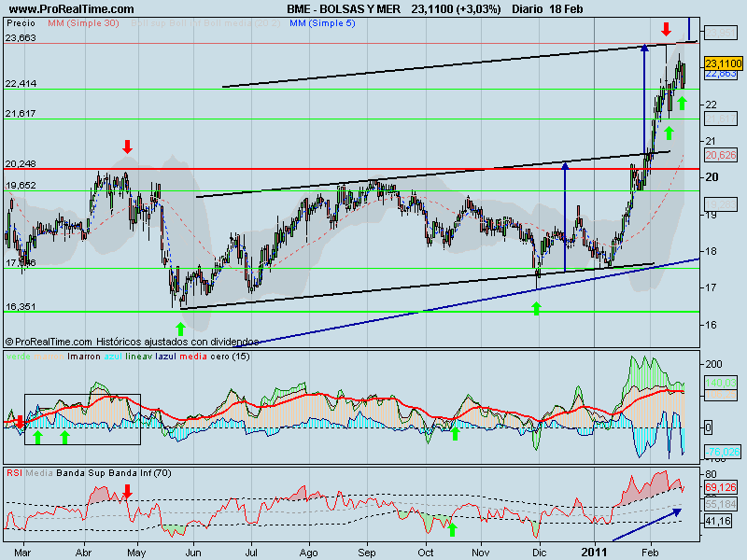
Task: Click the 18 Feb date label
Action: click(x=566, y=9)
